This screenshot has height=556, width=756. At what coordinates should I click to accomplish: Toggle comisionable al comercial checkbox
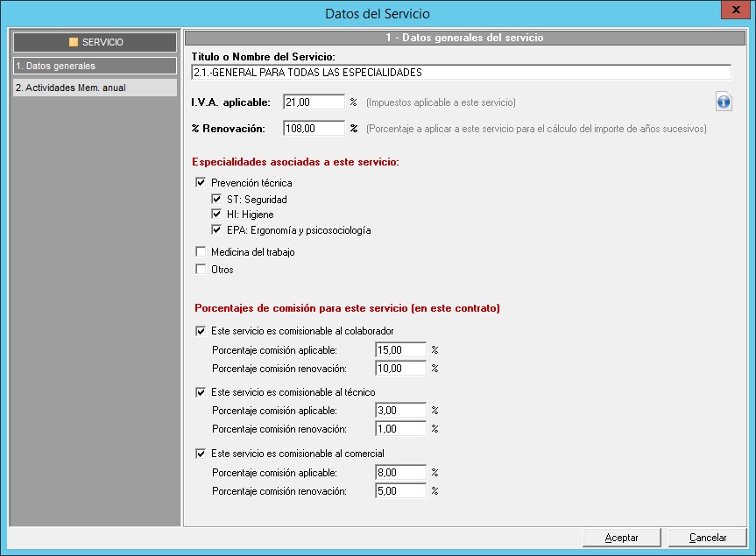[x=201, y=454]
